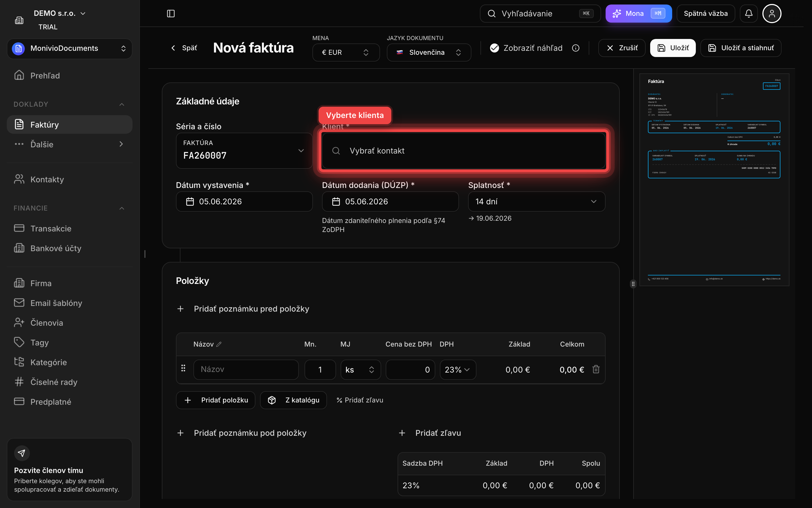Open the Mona assistant button
The width and height of the screenshot is (812, 508).
tap(639, 14)
